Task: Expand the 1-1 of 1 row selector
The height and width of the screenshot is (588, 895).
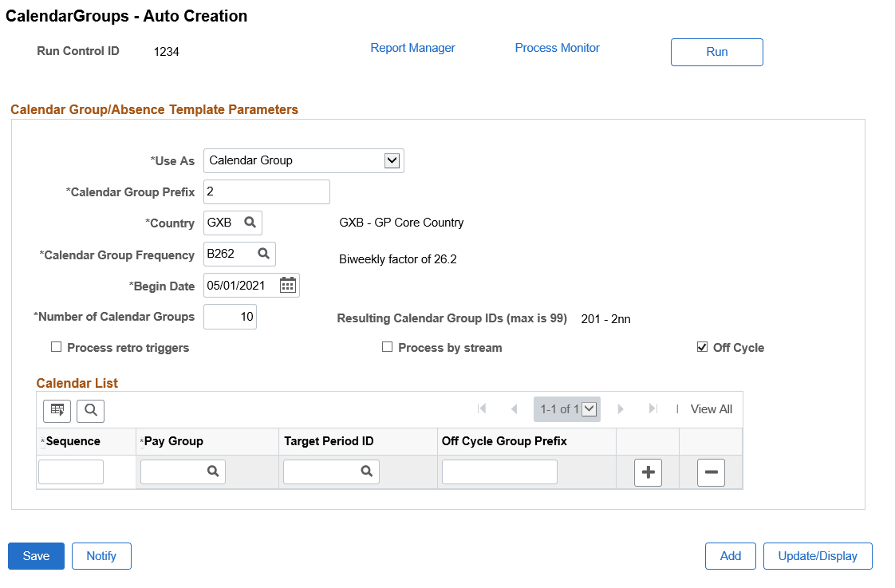Action: [x=590, y=408]
